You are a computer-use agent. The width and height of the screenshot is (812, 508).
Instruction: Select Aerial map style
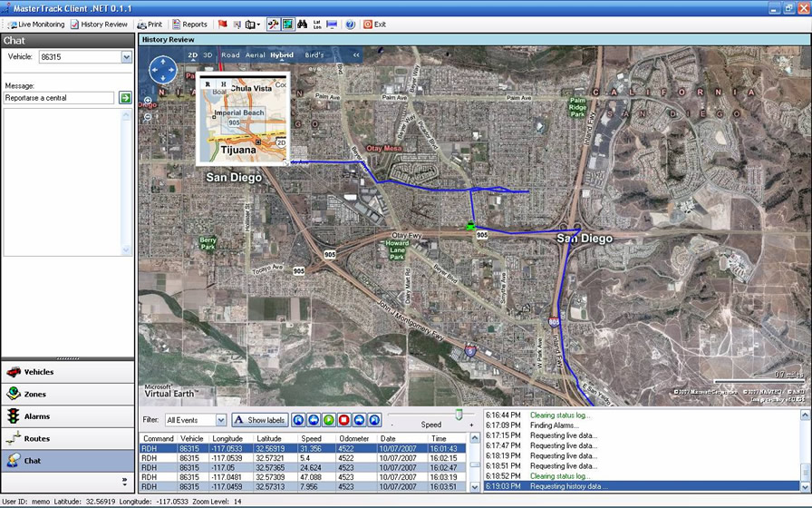tap(255, 55)
